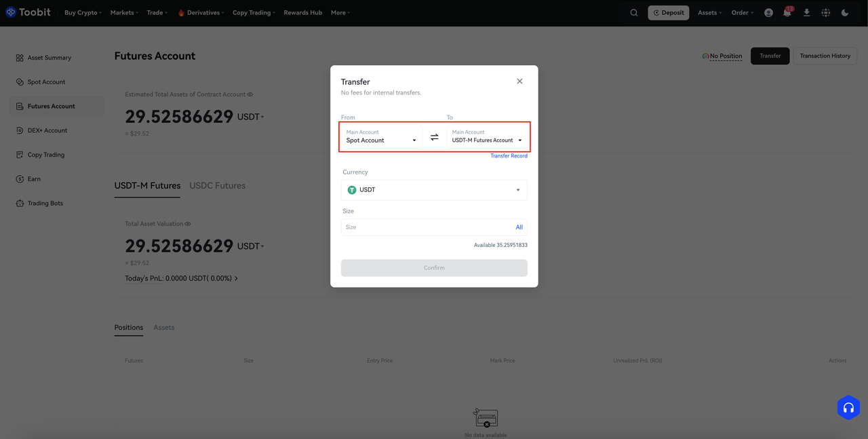Switch to the USDT-M Futures tab
Image resolution: width=868 pixels, height=439 pixels.
[x=147, y=186]
